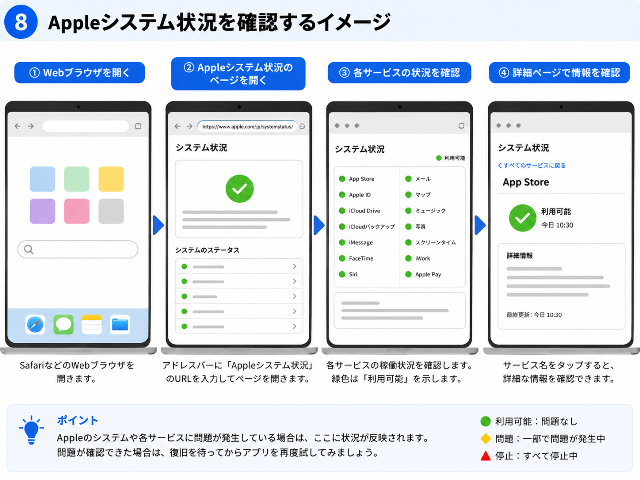The width and height of the screenshot is (640, 480).
Task: Open Safari compass icon in the dock
Action: pyautogui.click(x=35, y=324)
